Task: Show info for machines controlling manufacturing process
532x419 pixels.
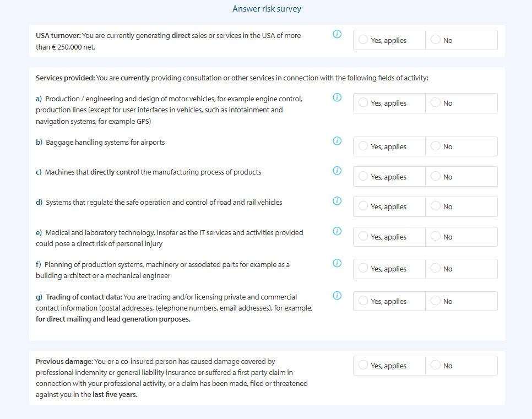Action: tap(337, 171)
